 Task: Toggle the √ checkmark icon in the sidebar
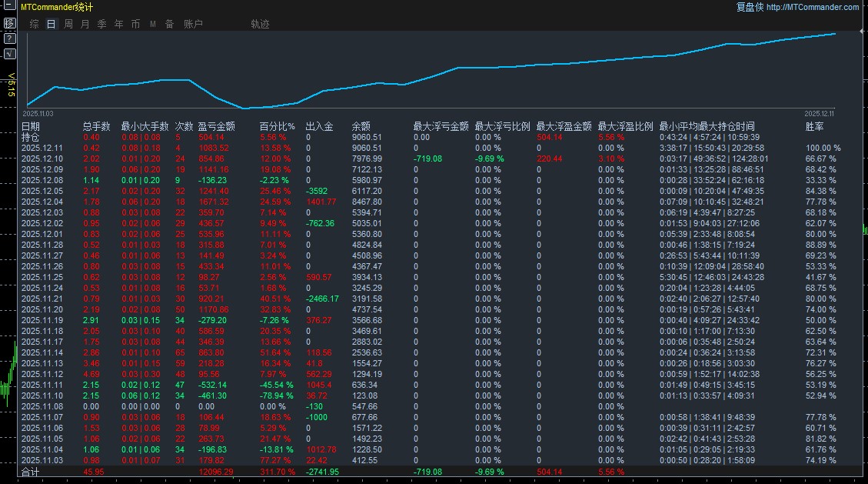9,54
